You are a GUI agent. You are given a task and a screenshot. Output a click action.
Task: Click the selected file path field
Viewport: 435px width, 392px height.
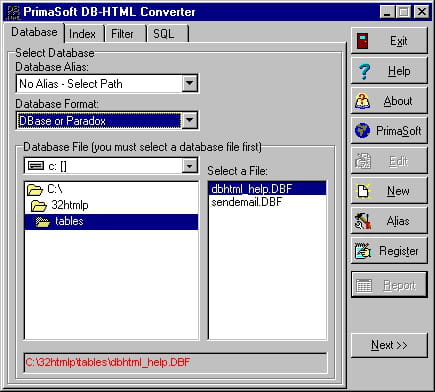click(x=175, y=362)
